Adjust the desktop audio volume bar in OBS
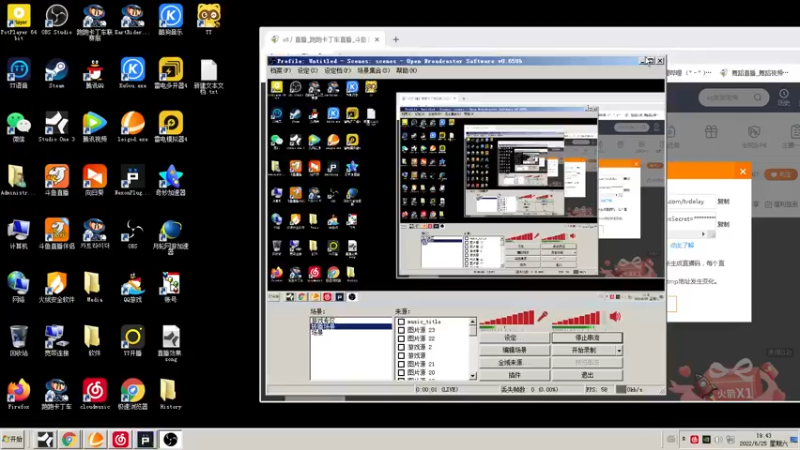Viewport: 800px width, 450px height. tap(576, 318)
